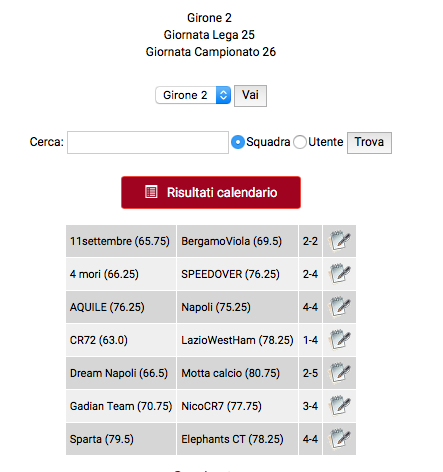Select the Utente radio button
Image resolution: width=443 pixels, height=472 pixels.
pyautogui.click(x=300, y=142)
